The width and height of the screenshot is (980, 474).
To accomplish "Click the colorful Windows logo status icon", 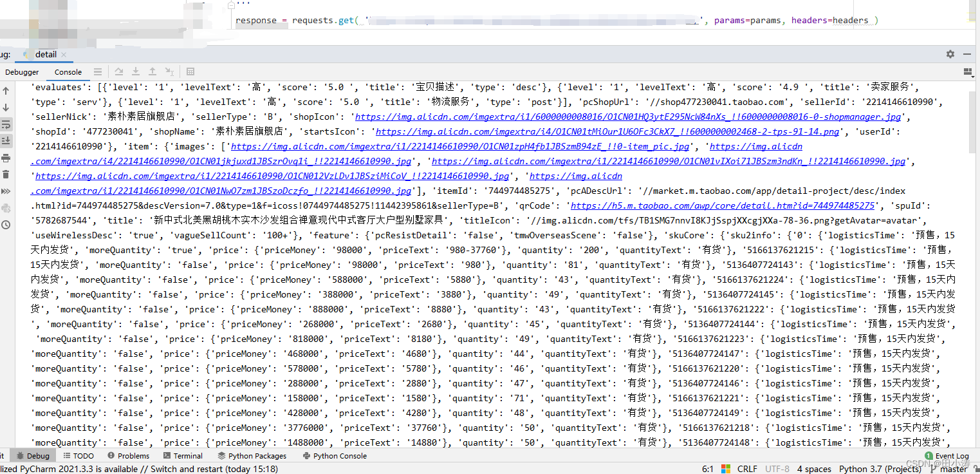I will click(x=726, y=469).
